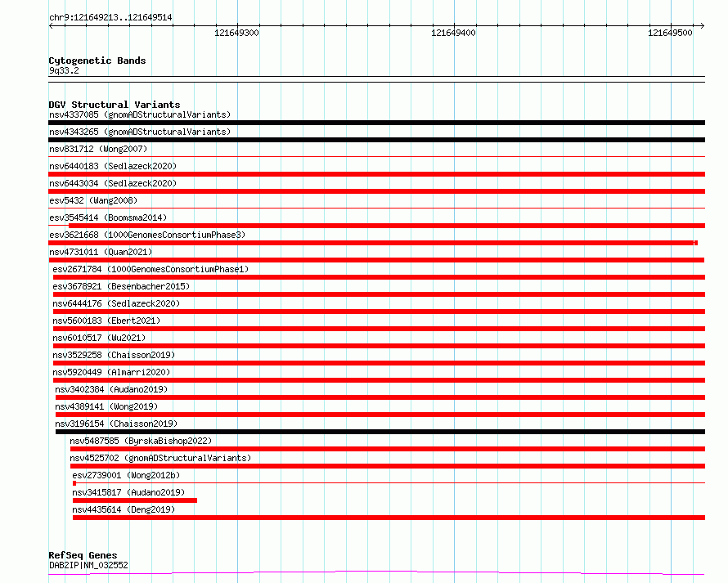This screenshot has height=583, width=728.
Task: Open variant nsv4731011 (Quan2021)
Action: [101, 252]
